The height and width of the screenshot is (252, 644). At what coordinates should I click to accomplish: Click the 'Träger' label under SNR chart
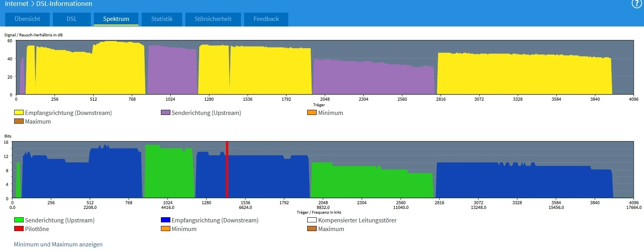(319, 105)
